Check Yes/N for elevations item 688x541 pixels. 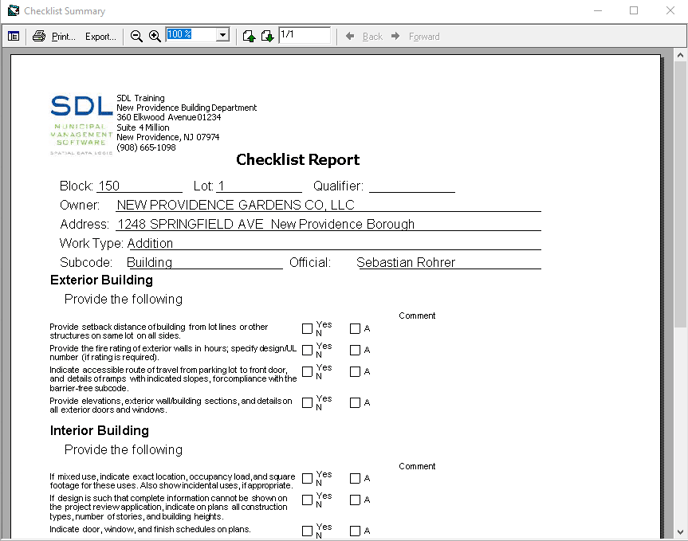pos(307,403)
